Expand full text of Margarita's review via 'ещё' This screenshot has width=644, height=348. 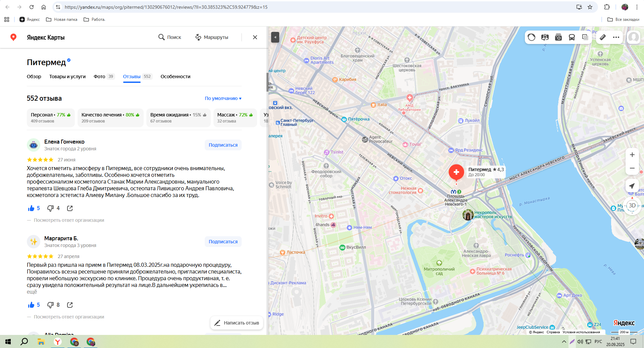[32, 292]
